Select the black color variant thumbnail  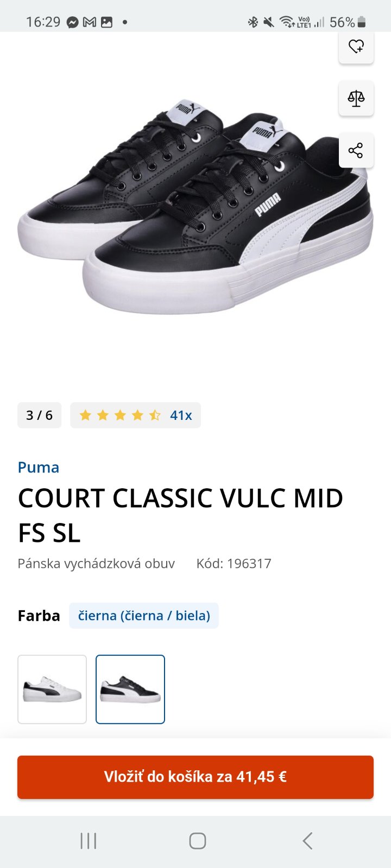(130, 690)
